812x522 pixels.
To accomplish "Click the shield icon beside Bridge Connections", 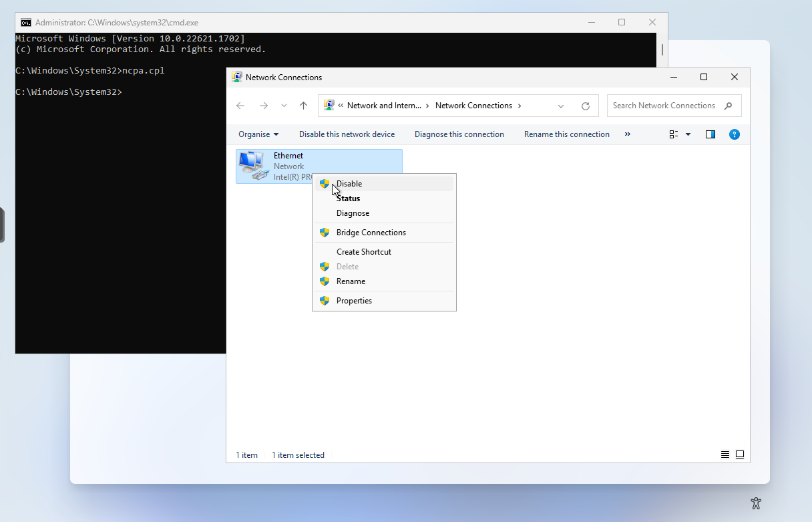I will (325, 233).
